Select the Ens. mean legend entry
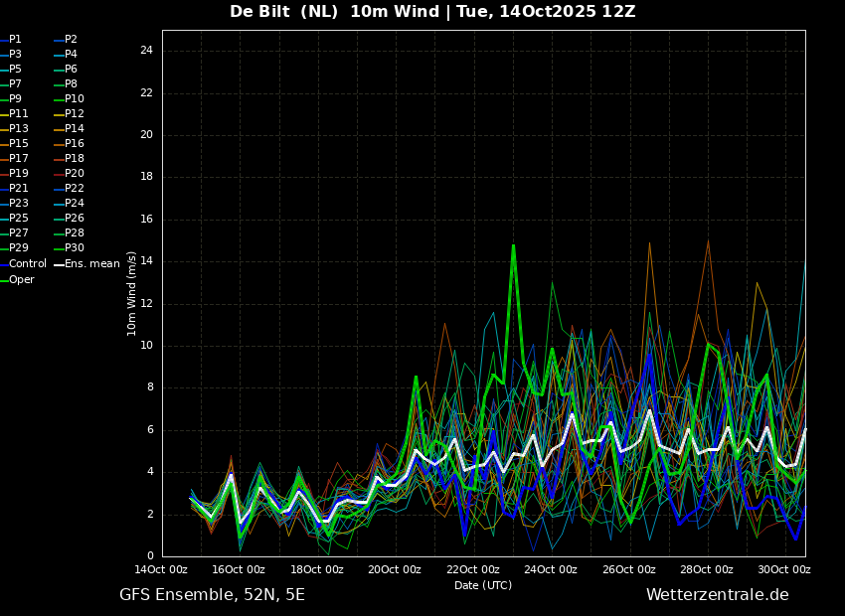Viewport: 845px width, 616px height. point(87,264)
